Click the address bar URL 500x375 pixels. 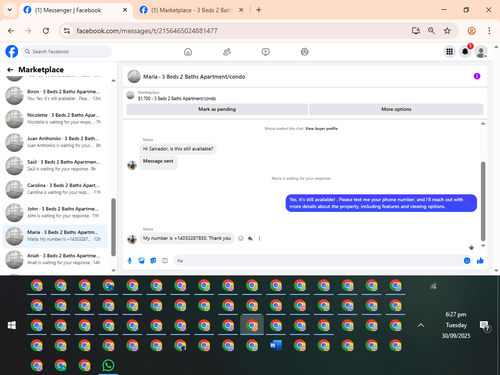(x=147, y=31)
